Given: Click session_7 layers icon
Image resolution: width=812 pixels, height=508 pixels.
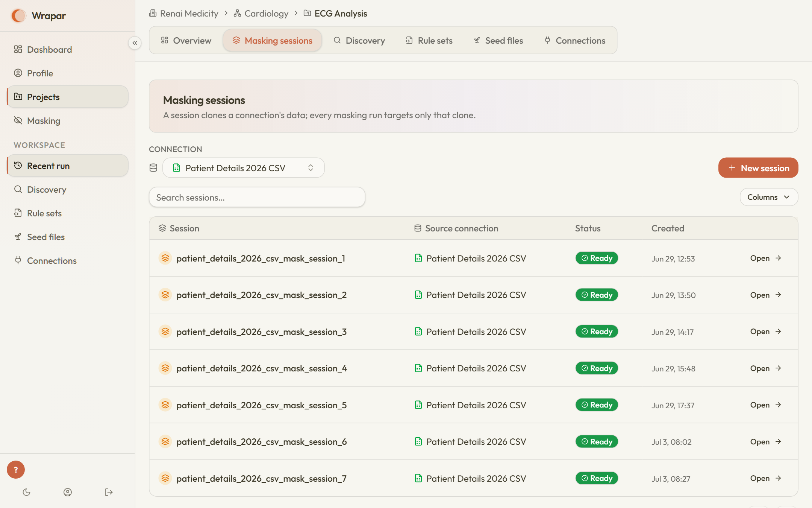Looking at the screenshot, I should [x=165, y=478].
